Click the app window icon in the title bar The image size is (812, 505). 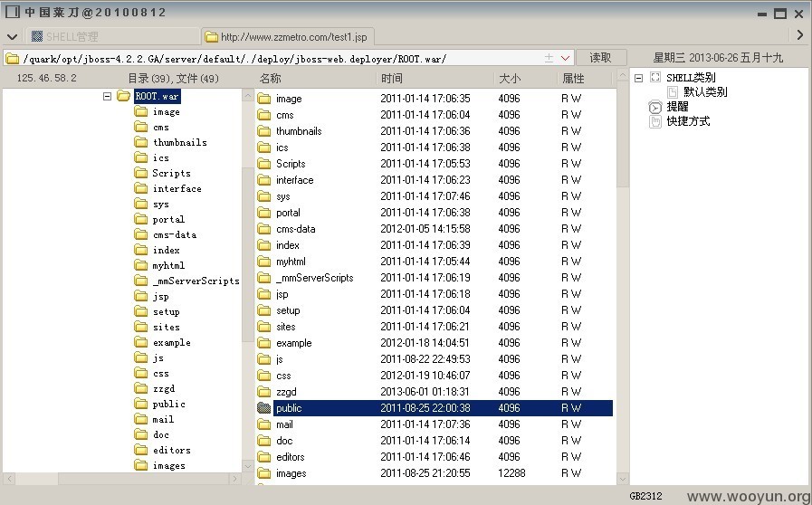(13, 12)
